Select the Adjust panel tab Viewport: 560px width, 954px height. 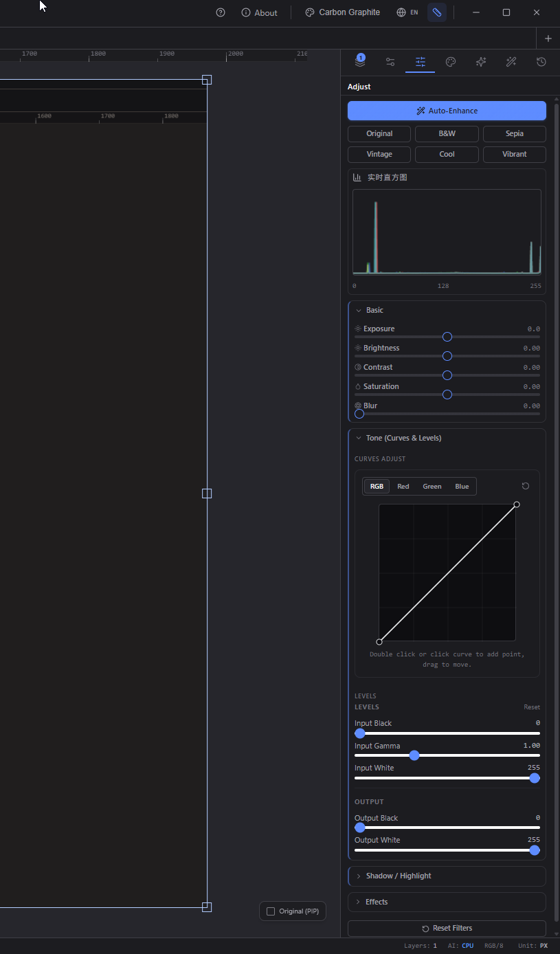coord(421,62)
